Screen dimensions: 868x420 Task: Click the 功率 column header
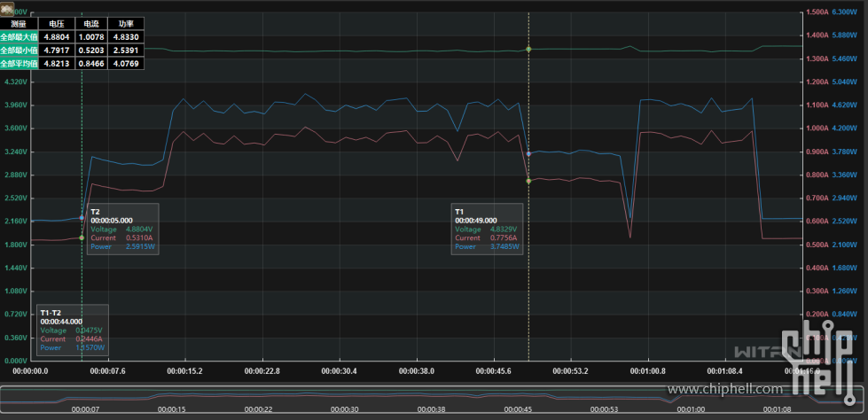coord(126,23)
